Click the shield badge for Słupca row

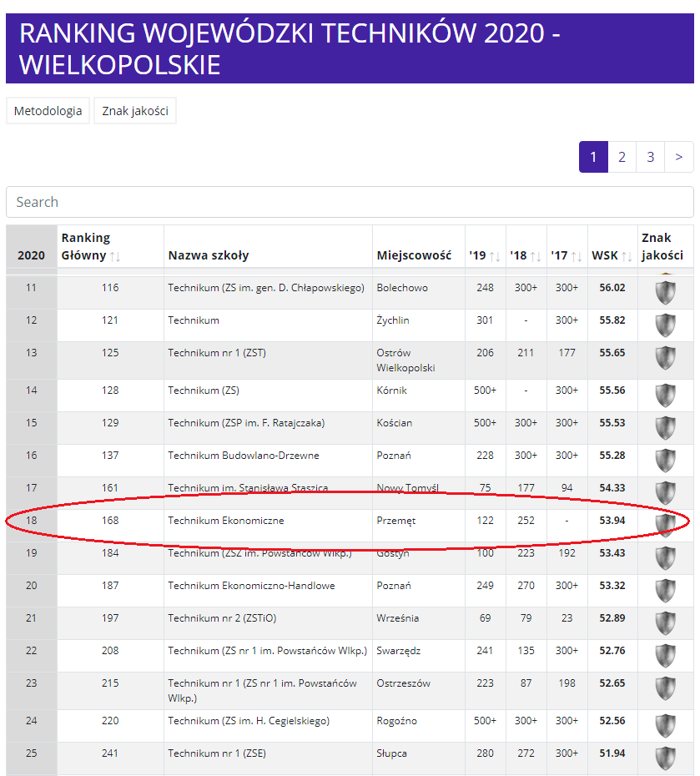coord(665,758)
